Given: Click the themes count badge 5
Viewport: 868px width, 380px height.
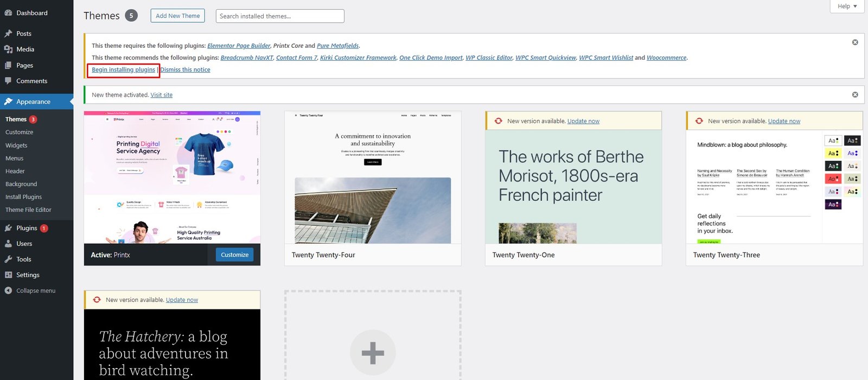Looking at the screenshot, I should (x=131, y=16).
